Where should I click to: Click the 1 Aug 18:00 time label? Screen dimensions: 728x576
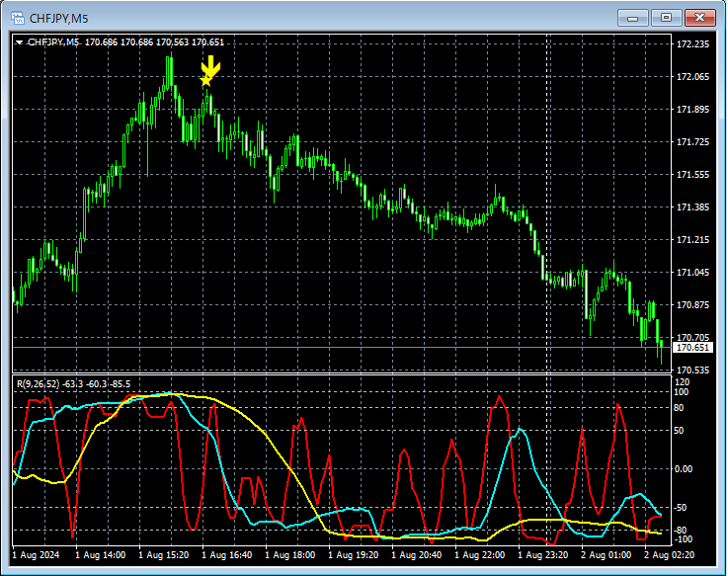point(289,555)
